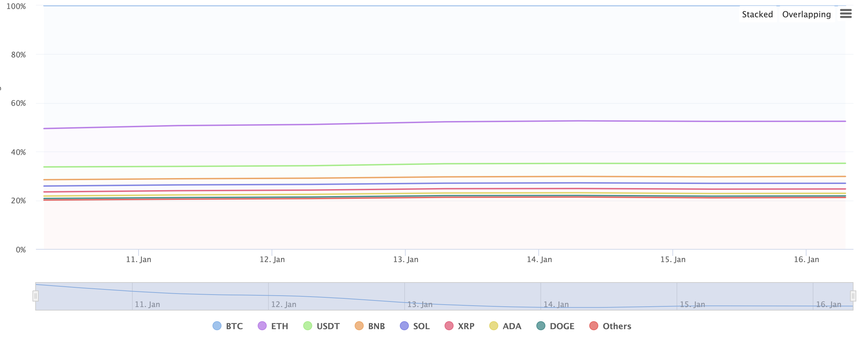The image size is (868, 343).
Task: Click 13. Jan in the navigator strip
Action: (x=420, y=304)
